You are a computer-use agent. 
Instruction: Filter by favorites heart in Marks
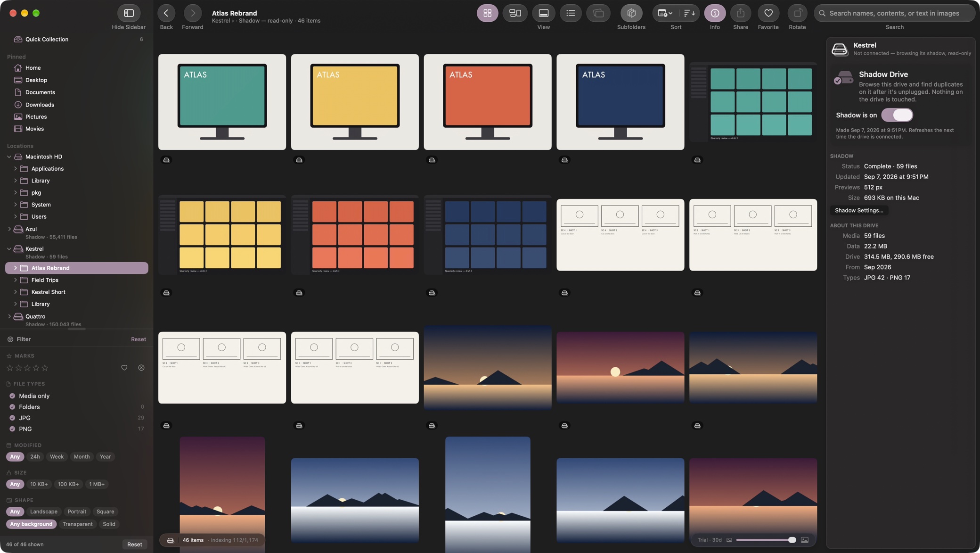124,368
